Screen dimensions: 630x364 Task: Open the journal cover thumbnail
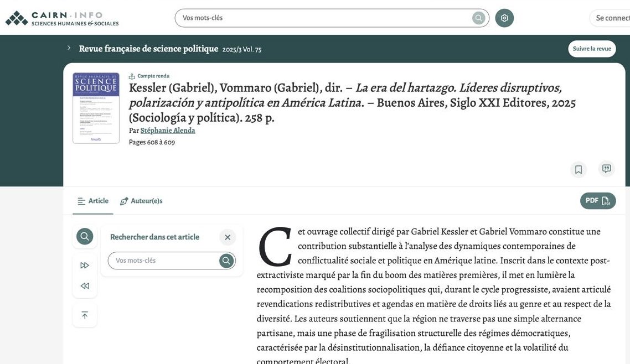(x=95, y=108)
